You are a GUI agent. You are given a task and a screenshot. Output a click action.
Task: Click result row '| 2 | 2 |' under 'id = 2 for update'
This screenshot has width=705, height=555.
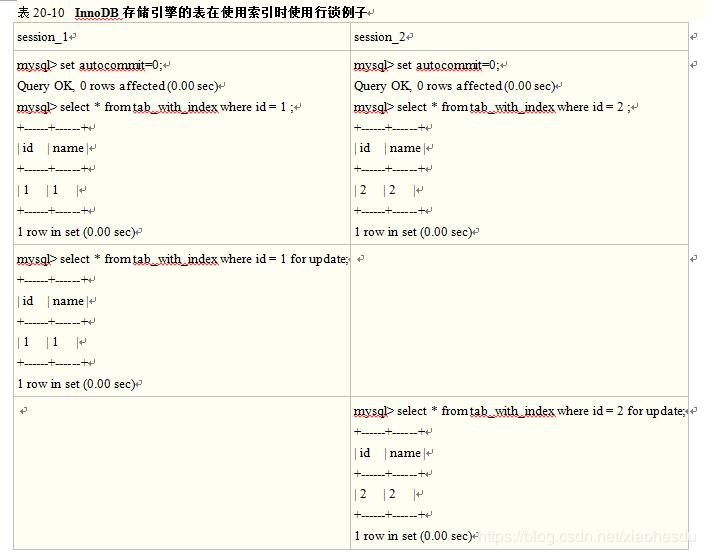coord(385,494)
